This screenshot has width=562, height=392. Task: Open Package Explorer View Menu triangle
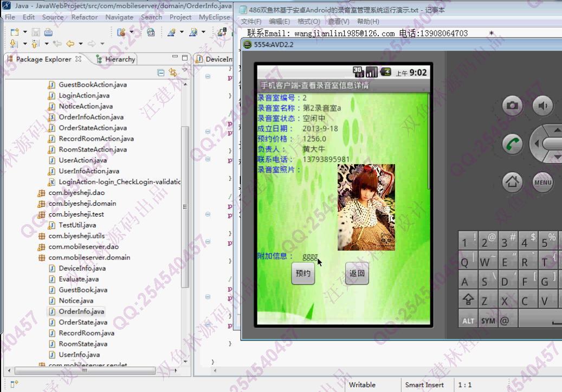[x=185, y=70]
